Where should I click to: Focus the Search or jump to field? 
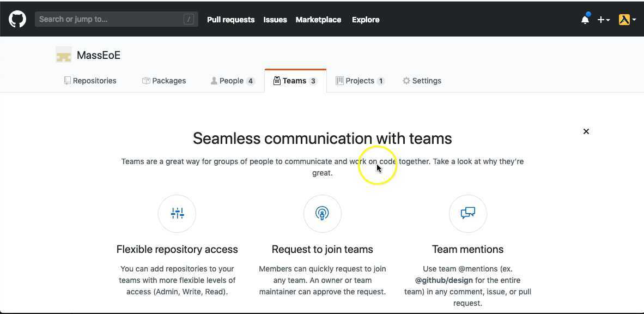coord(116,19)
